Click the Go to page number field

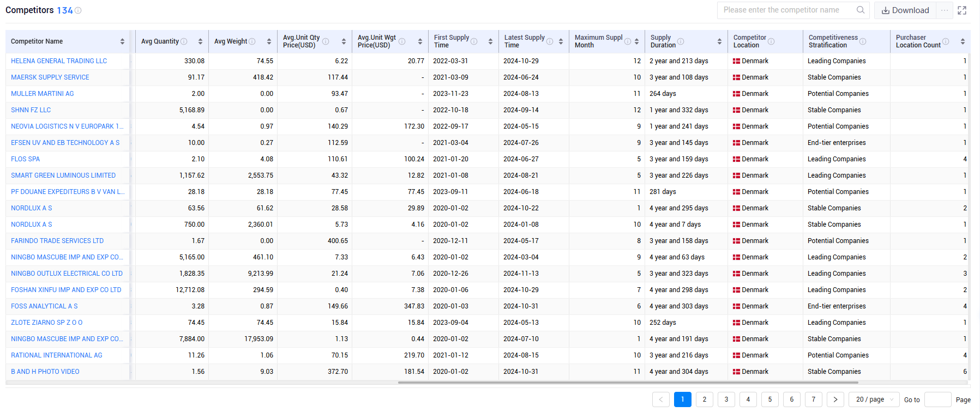pos(938,399)
